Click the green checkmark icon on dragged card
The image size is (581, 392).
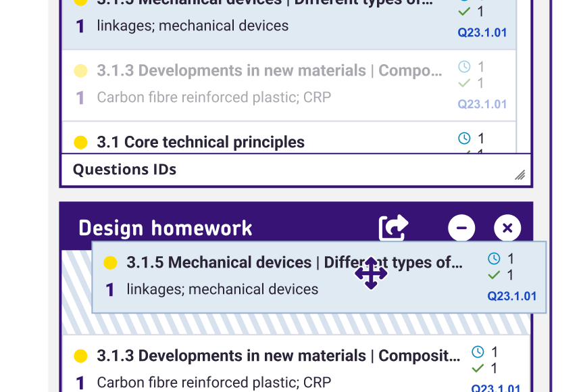[494, 275]
